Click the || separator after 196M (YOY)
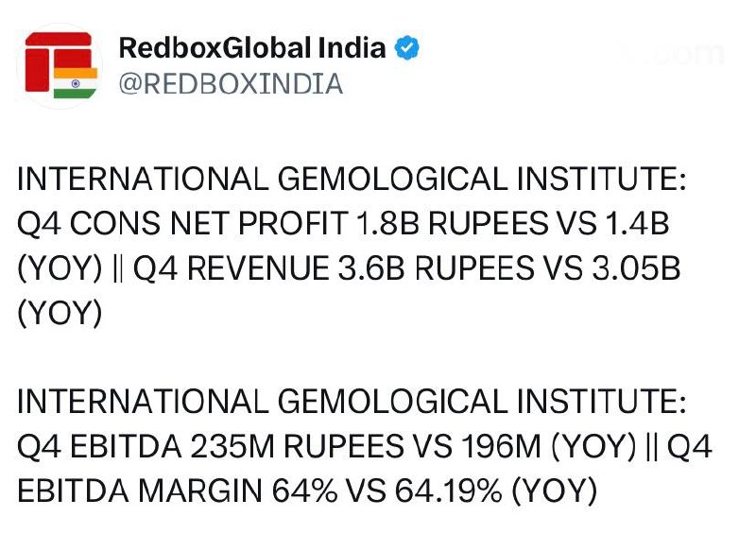 651,447
